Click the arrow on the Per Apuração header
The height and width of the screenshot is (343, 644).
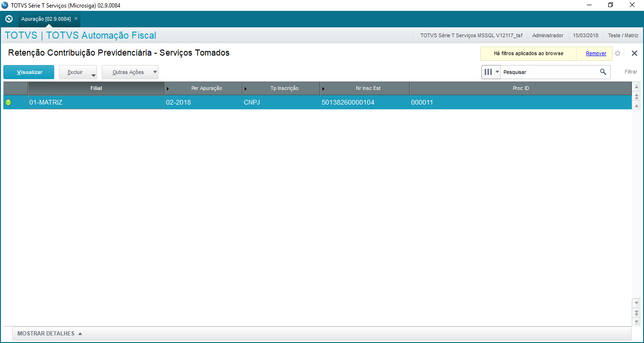click(168, 89)
